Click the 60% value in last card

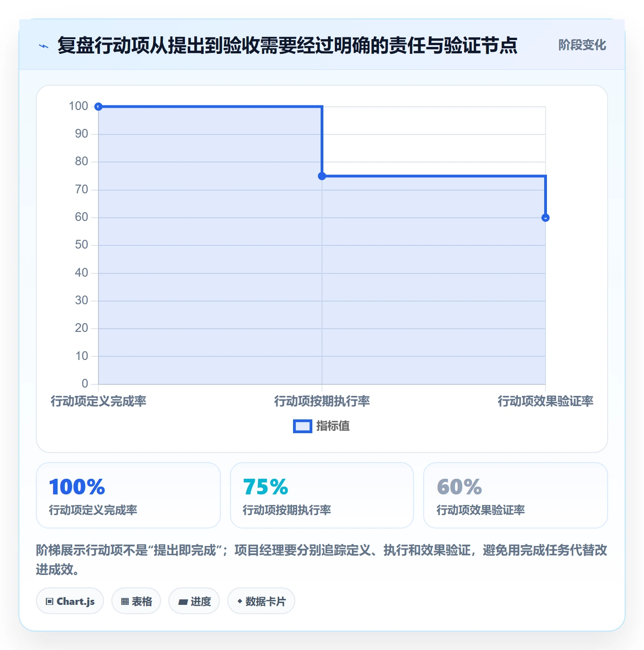[x=460, y=487]
